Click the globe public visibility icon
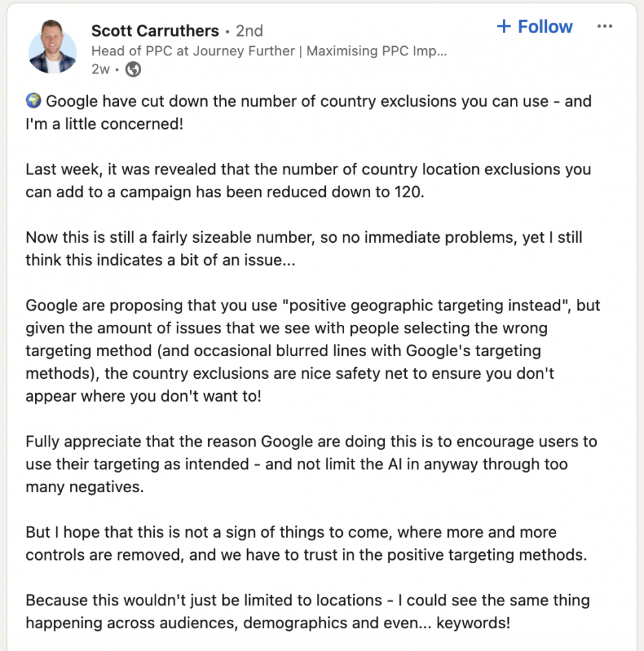Viewport: 644px width, 651px height. [x=133, y=70]
